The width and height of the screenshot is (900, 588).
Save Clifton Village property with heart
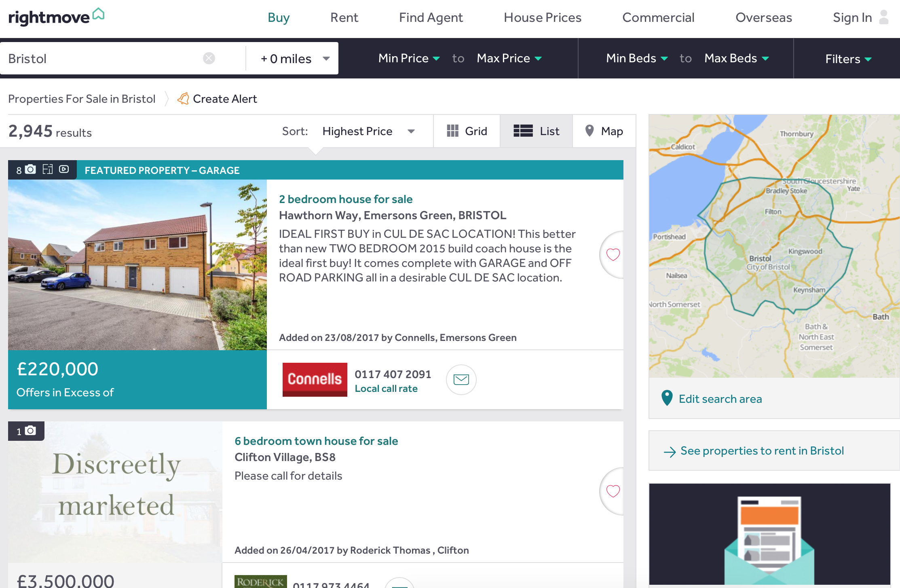pyautogui.click(x=613, y=491)
